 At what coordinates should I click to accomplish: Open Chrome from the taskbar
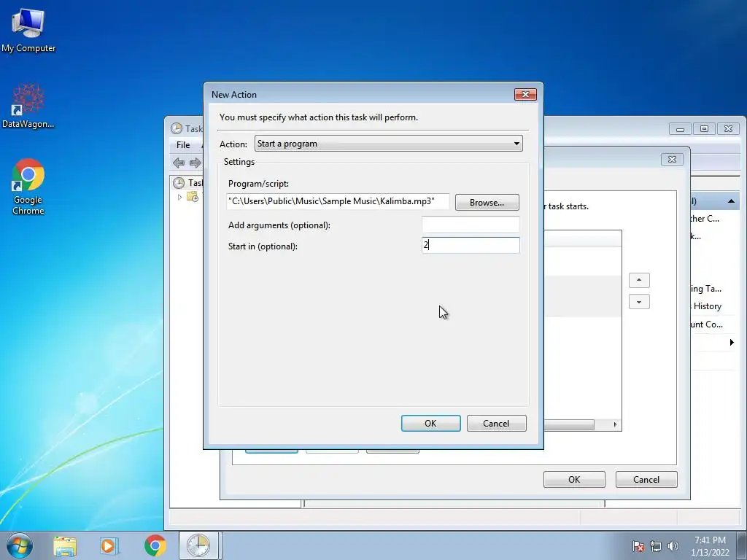click(155, 545)
